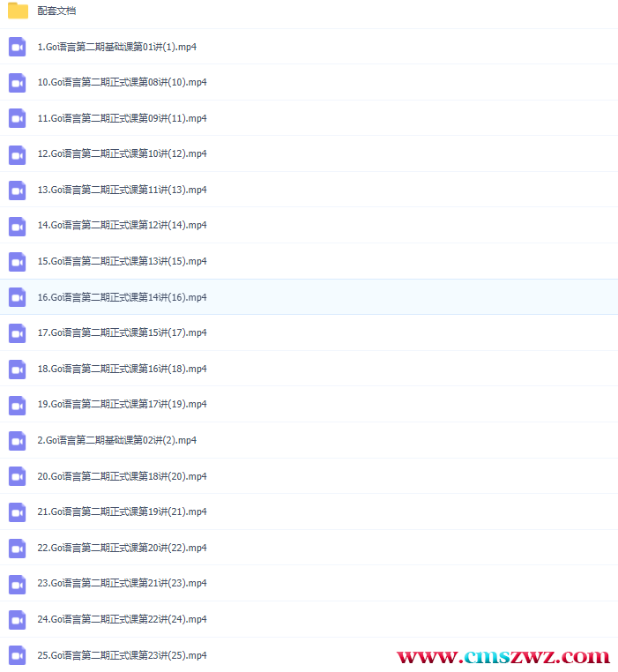Click video icon next to 14.Go语言 第12讲
This screenshot has width=618, height=672.
[x=18, y=226]
